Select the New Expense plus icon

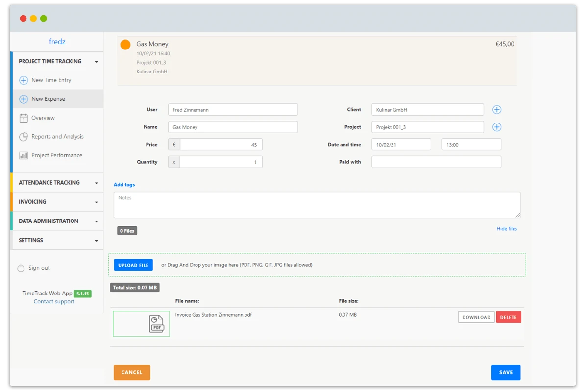point(24,98)
